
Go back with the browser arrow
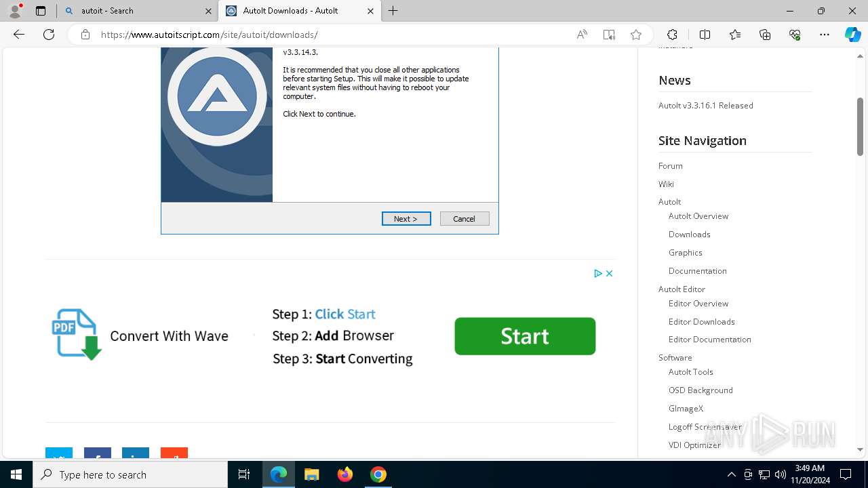[x=19, y=35]
